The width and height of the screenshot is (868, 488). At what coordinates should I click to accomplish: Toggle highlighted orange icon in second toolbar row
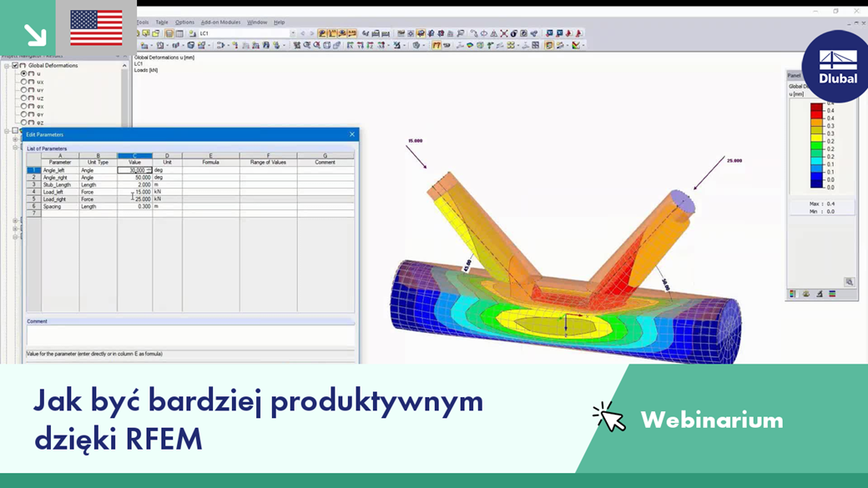437,45
